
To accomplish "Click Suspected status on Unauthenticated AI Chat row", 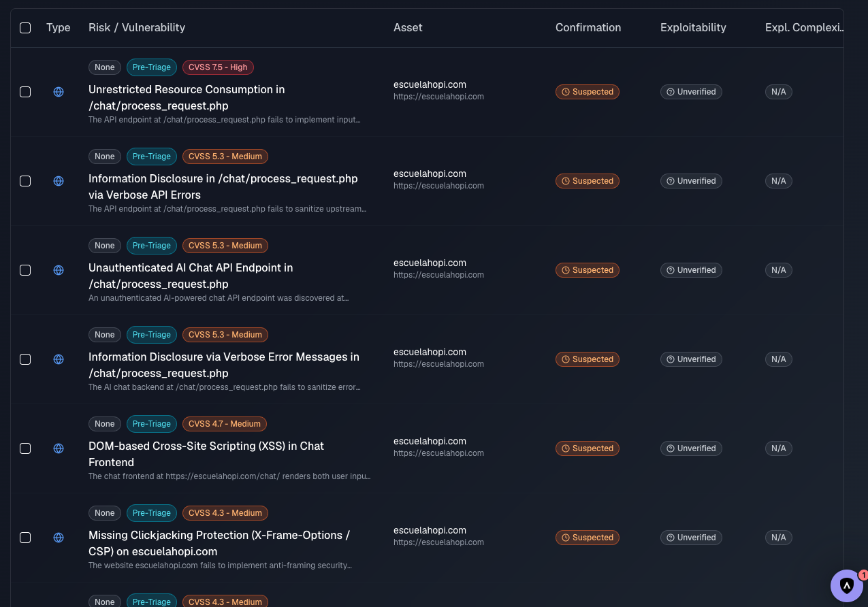I will pyautogui.click(x=588, y=270).
